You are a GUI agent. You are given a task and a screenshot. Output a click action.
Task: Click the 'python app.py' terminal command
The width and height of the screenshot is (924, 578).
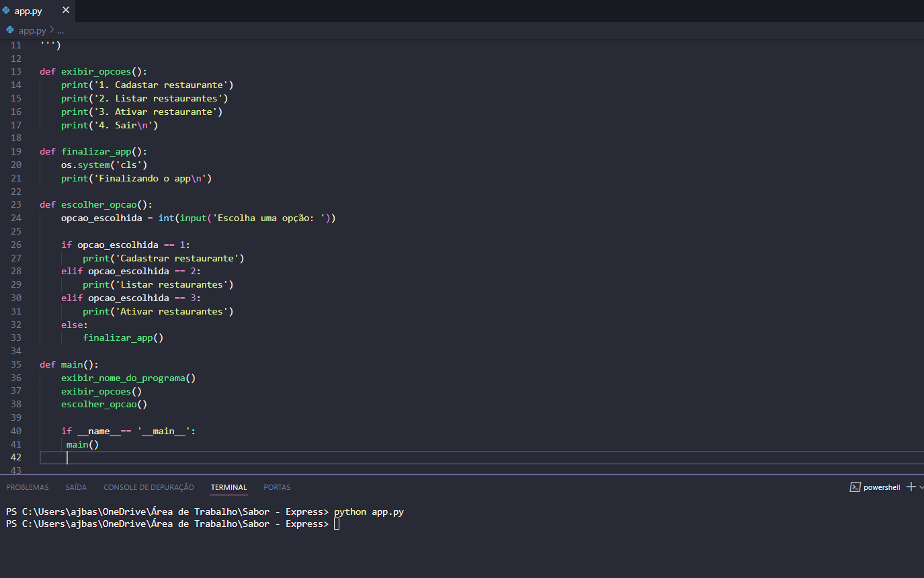point(369,511)
